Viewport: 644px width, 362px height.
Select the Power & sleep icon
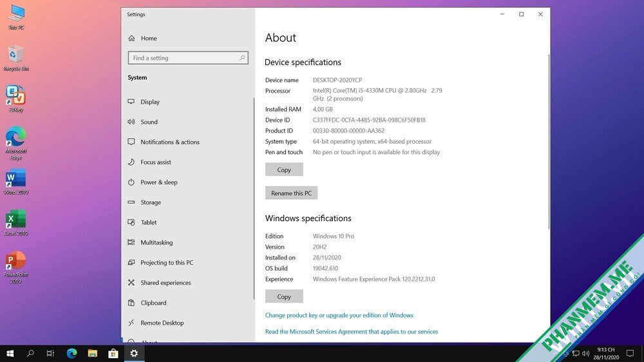(131, 182)
